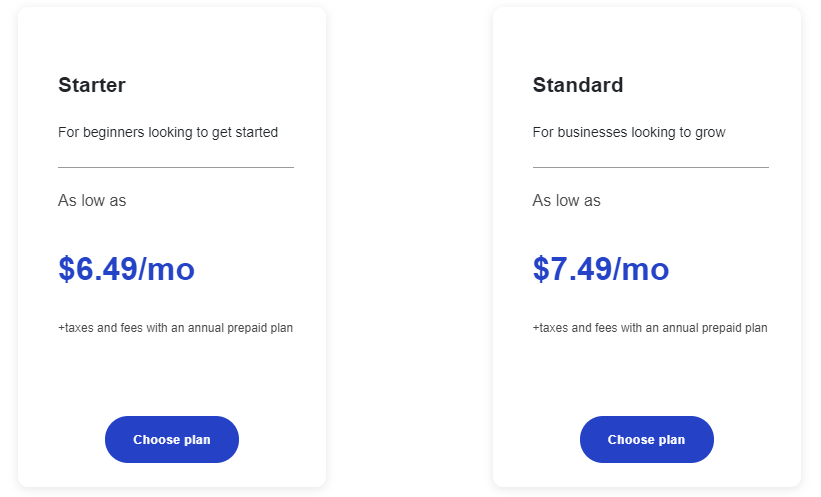The height and width of the screenshot is (497, 821).
Task: Click '/mo' suffix of the Standard price
Action: 640,269
